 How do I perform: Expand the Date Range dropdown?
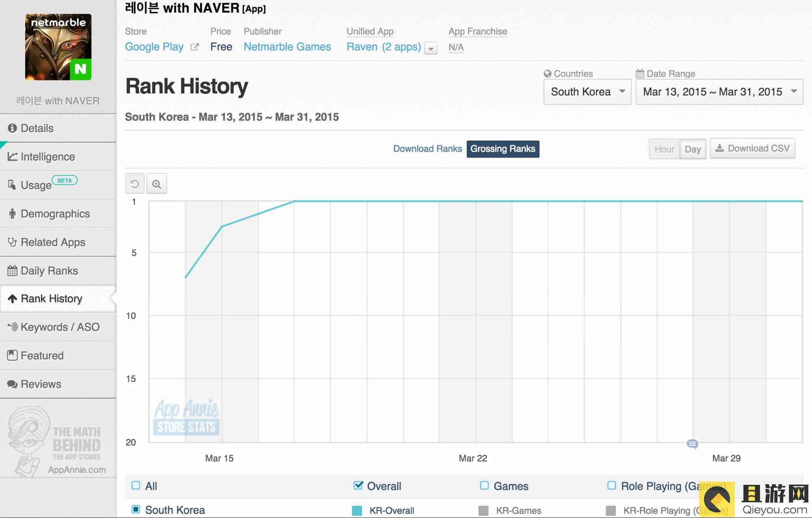tap(719, 92)
